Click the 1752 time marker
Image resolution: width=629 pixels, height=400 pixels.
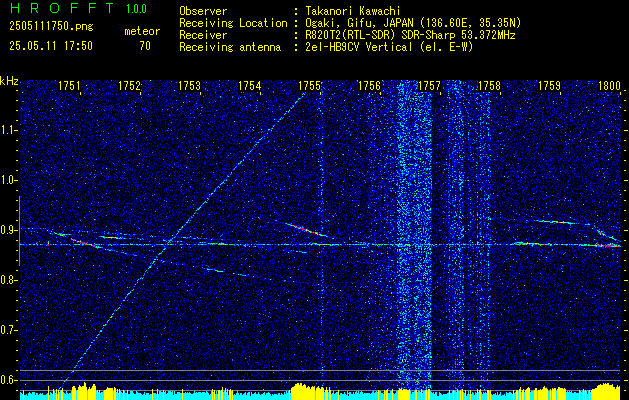click(129, 86)
